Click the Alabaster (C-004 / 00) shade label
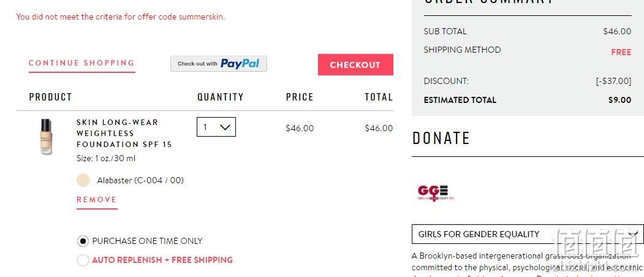Image resolution: width=644 pixels, height=277 pixels. point(140,180)
